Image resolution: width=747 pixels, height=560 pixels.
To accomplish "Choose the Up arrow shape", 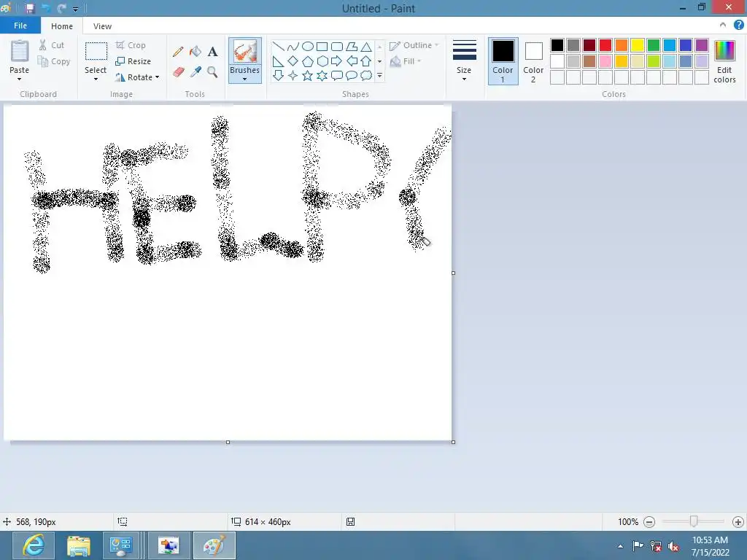I will (x=366, y=61).
